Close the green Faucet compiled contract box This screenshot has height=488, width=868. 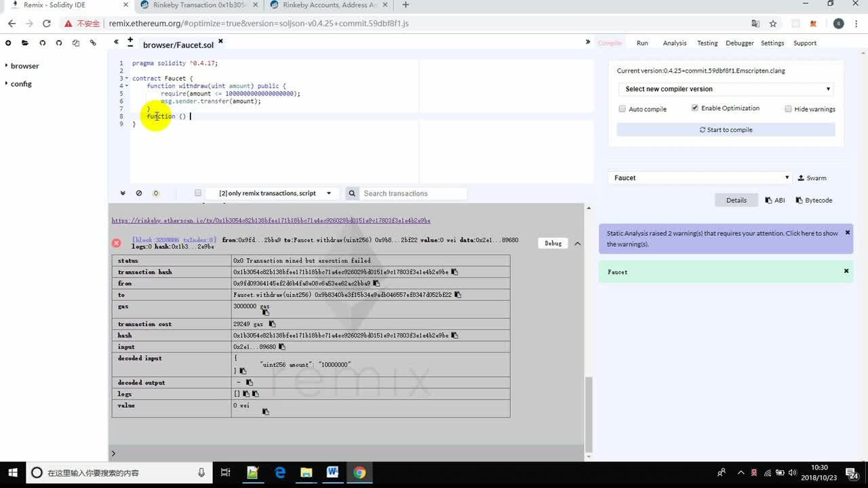[x=846, y=271]
